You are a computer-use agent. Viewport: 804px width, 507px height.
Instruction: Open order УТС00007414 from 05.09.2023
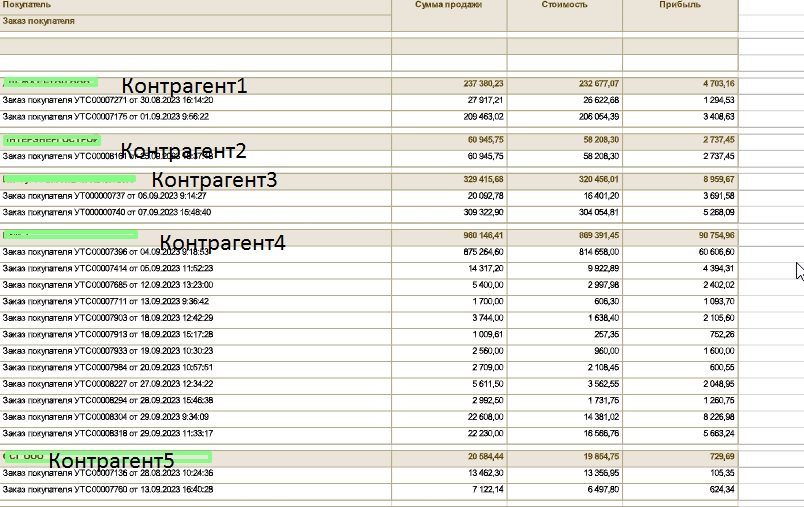(x=107, y=269)
